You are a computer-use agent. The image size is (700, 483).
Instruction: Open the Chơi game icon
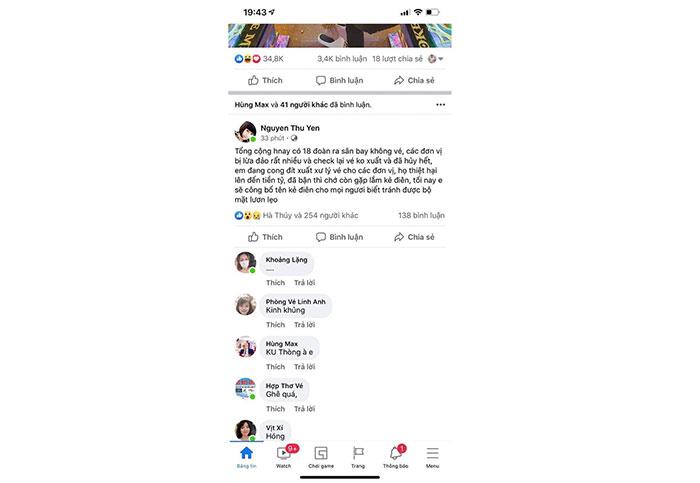click(x=321, y=454)
